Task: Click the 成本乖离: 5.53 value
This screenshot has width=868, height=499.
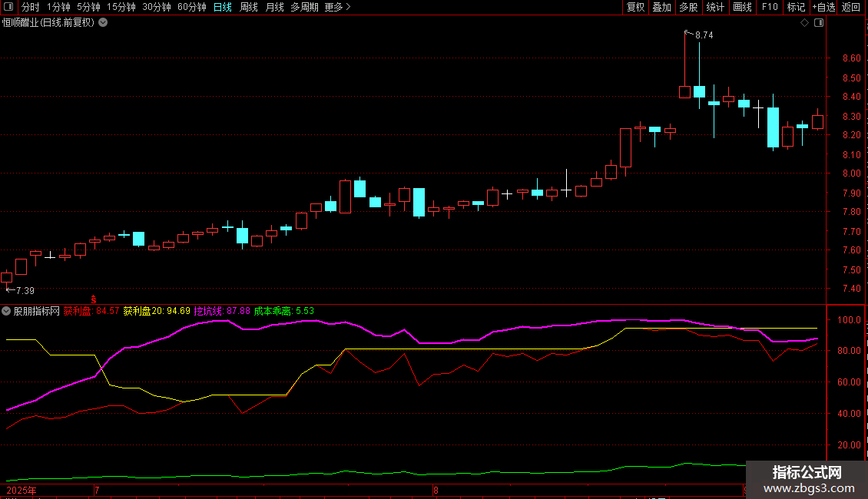Action: tap(284, 311)
